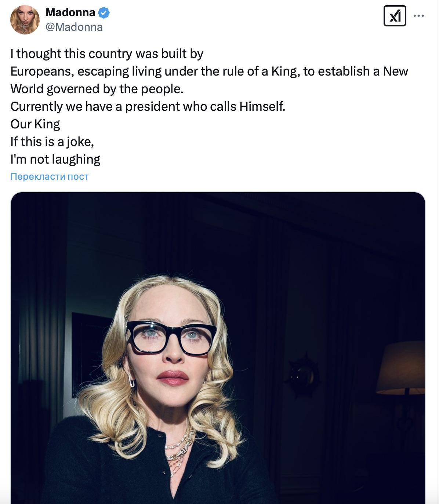Image resolution: width=439 pixels, height=504 pixels.
Task: Click the "Our King" text line
Action: pyautogui.click(x=35, y=124)
